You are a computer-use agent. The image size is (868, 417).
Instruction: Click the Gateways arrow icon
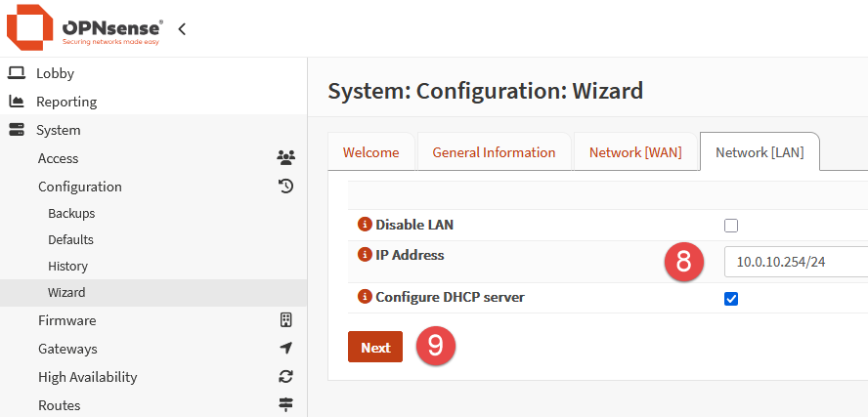tap(285, 349)
